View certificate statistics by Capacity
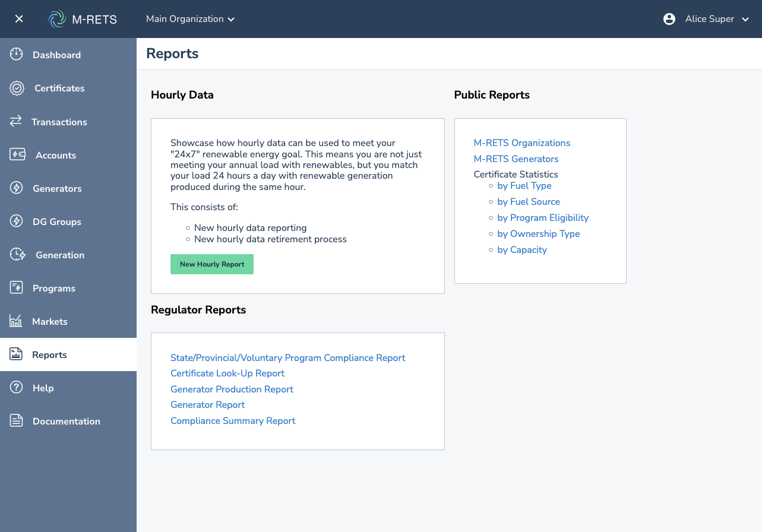 pos(522,249)
